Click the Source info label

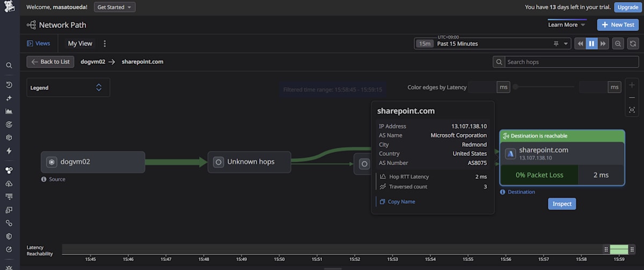53,179
